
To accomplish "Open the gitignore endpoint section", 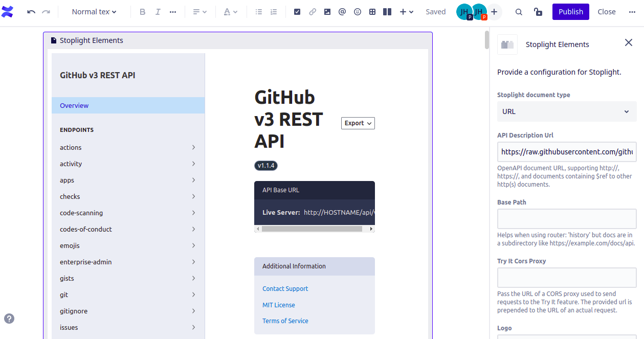I will [128, 311].
